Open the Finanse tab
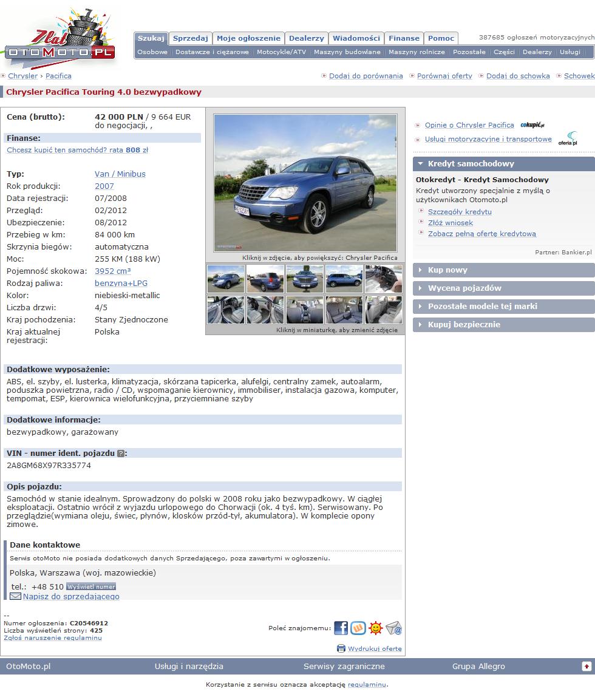This screenshot has width=595, height=700. pyautogui.click(x=404, y=38)
